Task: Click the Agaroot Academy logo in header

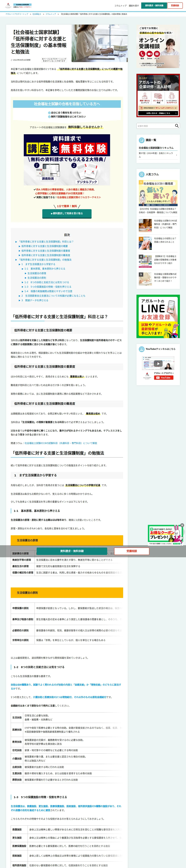Action: tap(18, 6)
